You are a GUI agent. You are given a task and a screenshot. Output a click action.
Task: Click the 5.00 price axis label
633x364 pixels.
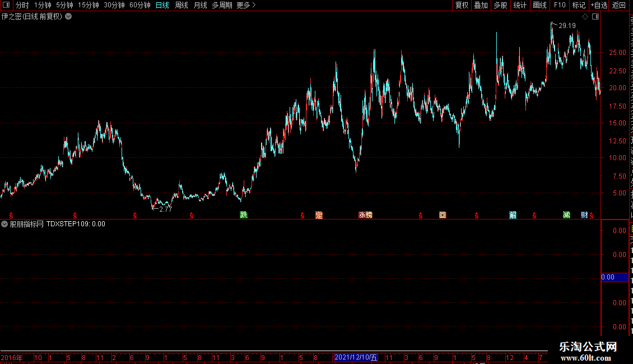point(620,193)
